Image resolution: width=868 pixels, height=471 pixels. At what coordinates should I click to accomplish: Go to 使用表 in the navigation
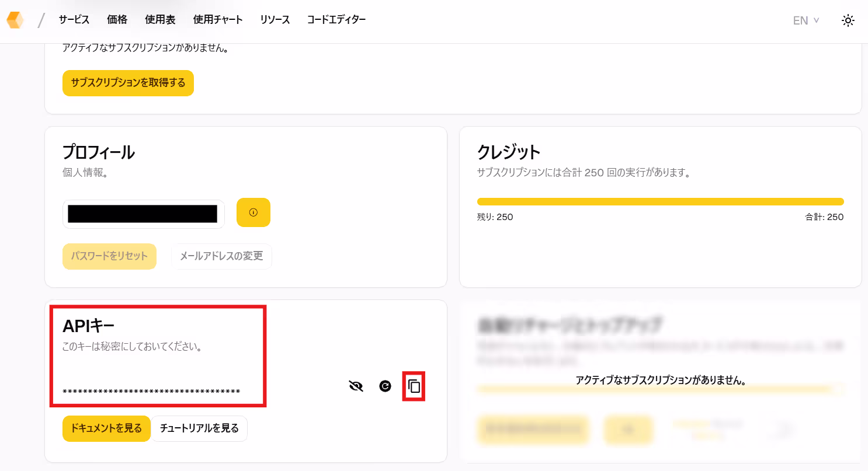pos(160,20)
